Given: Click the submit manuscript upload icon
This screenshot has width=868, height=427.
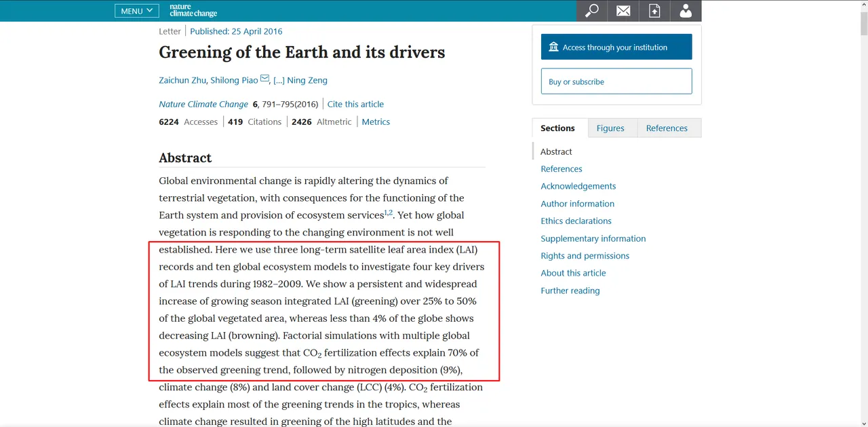Looking at the screenshot, I should click(x=654, y=11).
